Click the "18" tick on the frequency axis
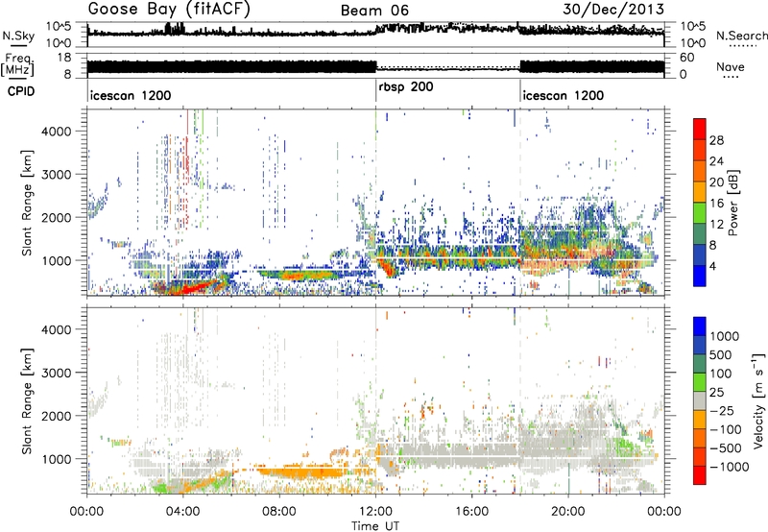 [x=63, y=58]
